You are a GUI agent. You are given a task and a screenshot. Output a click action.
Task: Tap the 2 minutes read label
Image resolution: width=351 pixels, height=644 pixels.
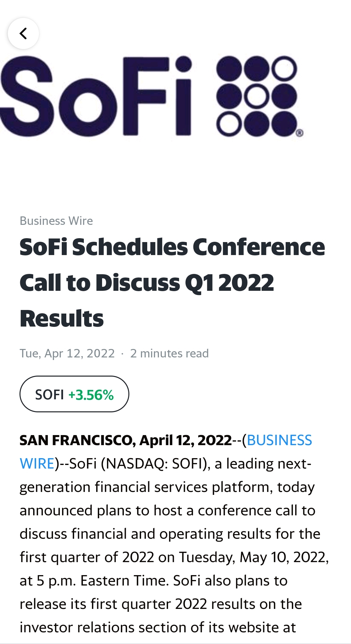(169, 354)
